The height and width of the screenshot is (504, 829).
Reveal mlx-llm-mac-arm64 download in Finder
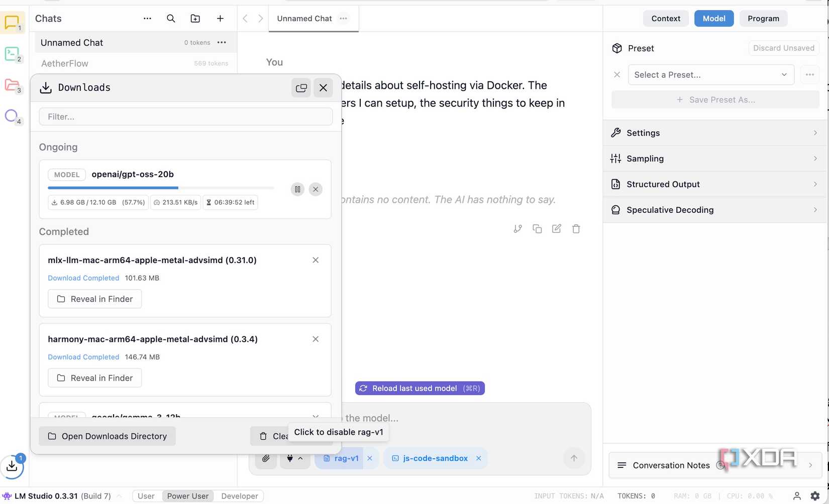tap(95, 299)
